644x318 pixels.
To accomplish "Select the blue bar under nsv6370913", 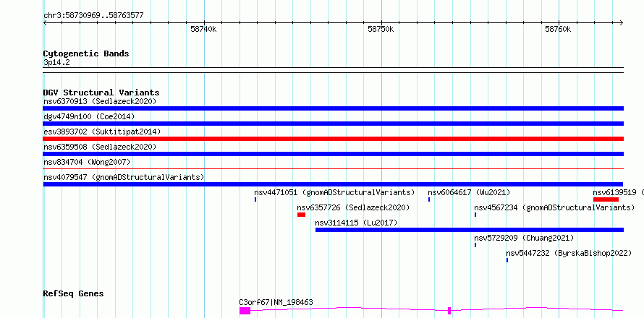I will [334, 108].
